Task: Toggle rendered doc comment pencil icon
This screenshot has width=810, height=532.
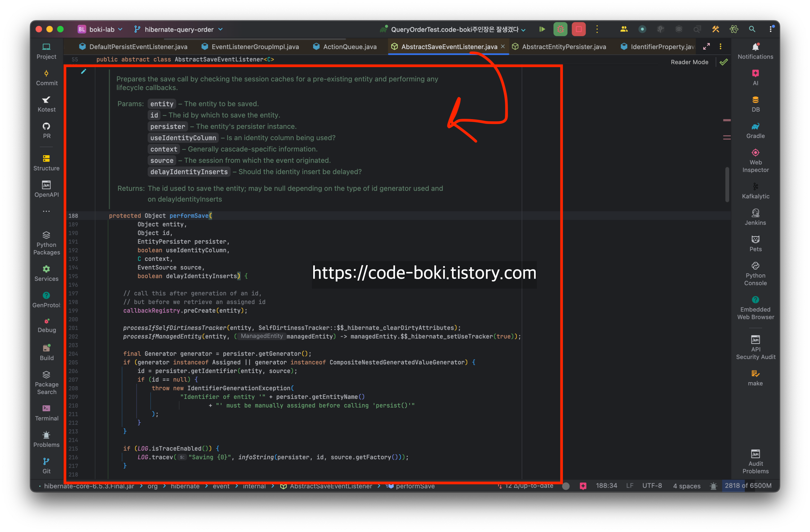Action: coord(83,72)
